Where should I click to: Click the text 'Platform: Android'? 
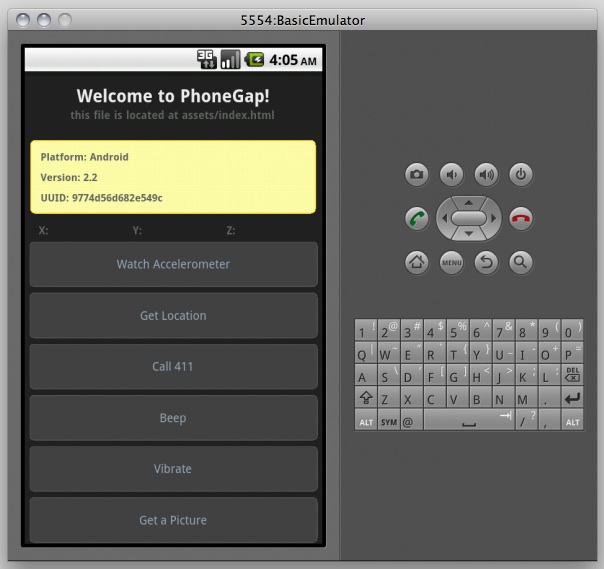coord(84,157)
